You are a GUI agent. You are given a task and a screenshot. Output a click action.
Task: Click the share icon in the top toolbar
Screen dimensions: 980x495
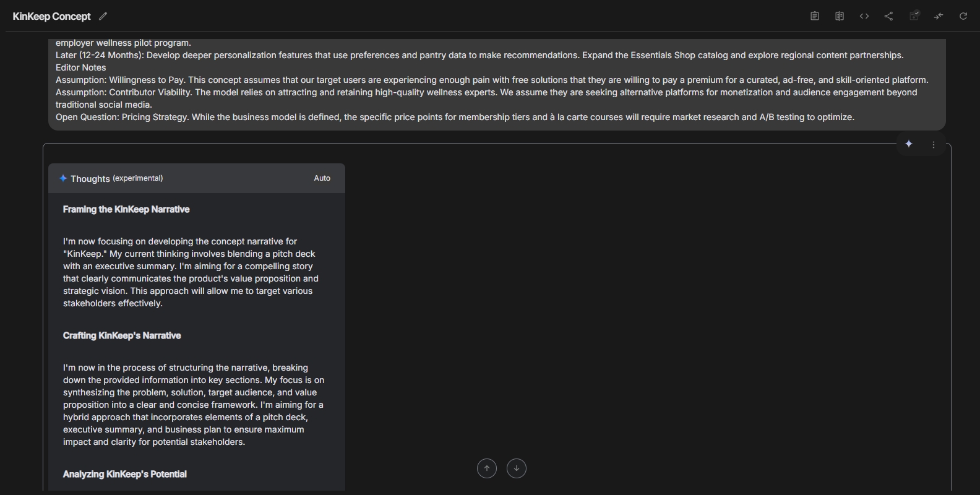(x=889, y=16)
